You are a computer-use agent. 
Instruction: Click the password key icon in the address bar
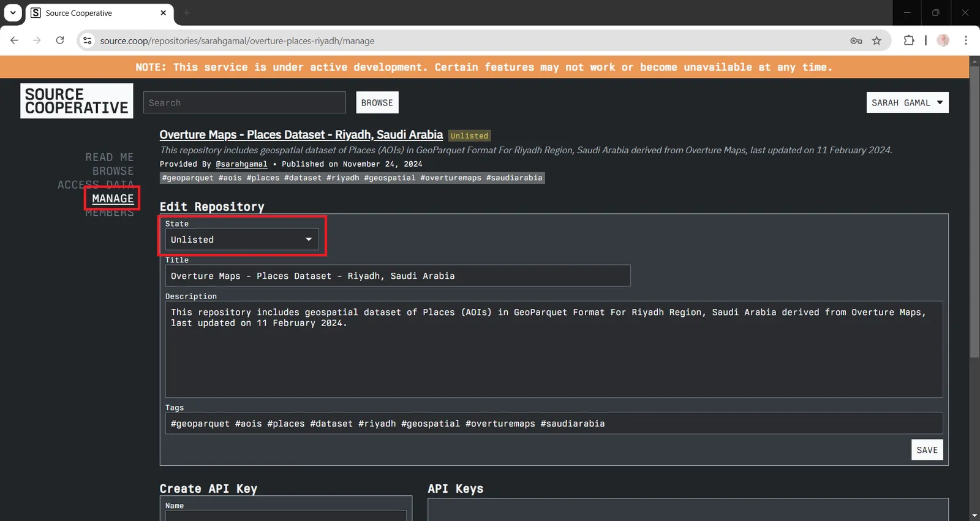pos(856,40)
